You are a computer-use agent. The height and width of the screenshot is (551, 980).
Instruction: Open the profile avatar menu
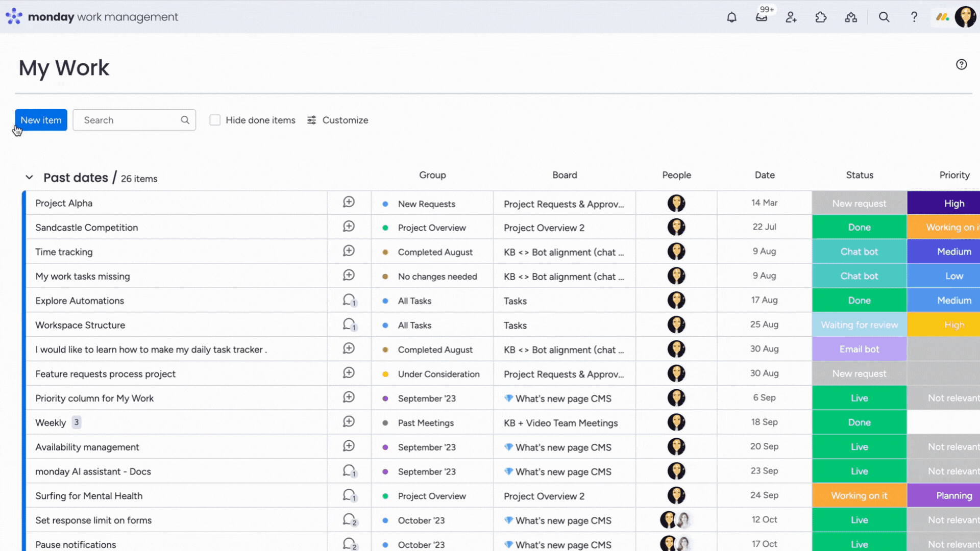click(x=966, y=17)
